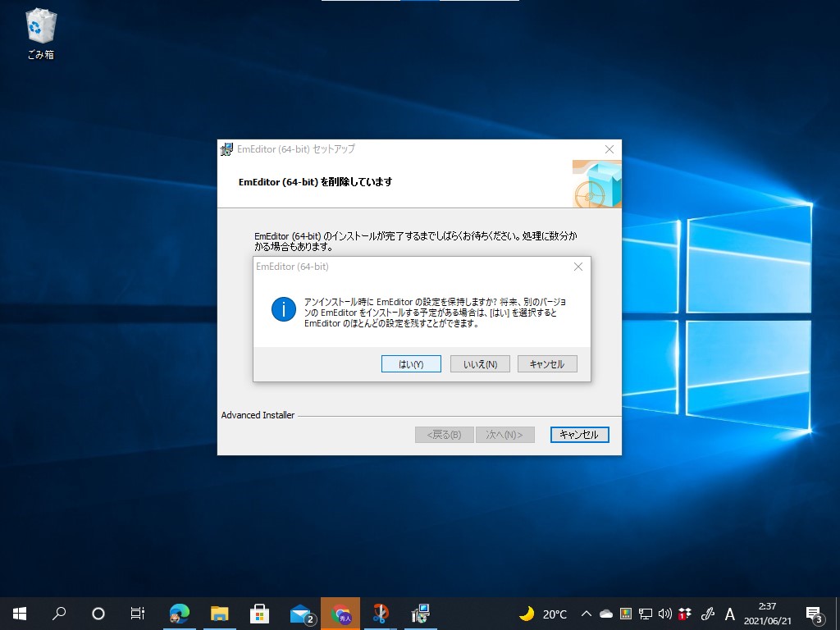840x630 pixels.
Task: Open Cortana circle on taskbar
Action: tap(98, 614)
